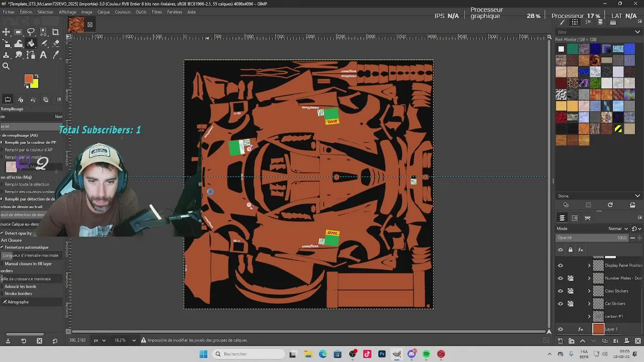Delete the selected layer
The image size is (644, 362).
[x=638, y=341]
